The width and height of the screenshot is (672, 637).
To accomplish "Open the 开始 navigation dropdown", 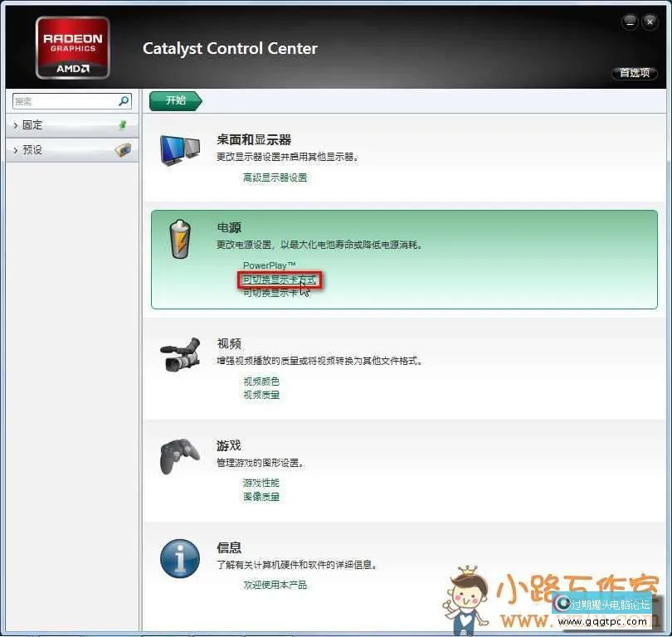I will 174,100.
